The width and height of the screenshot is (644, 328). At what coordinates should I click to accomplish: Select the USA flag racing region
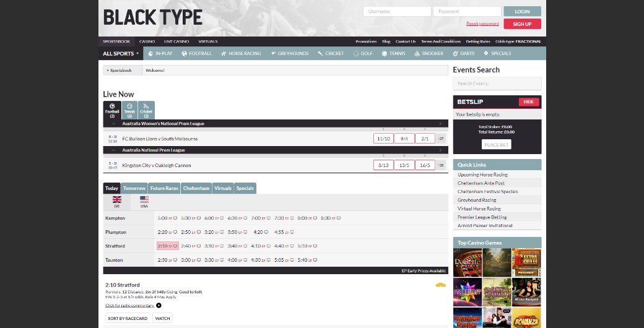pos(144,202)
